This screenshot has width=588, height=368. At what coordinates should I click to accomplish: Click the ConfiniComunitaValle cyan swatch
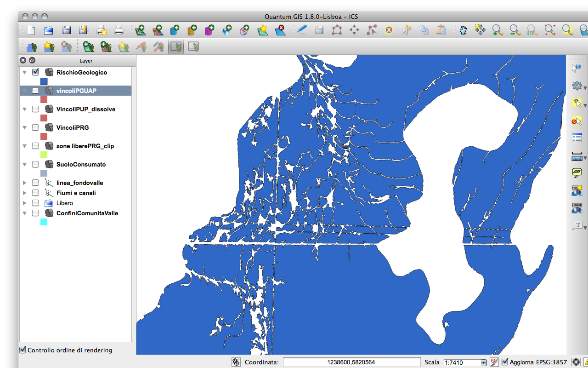(44, 222)
